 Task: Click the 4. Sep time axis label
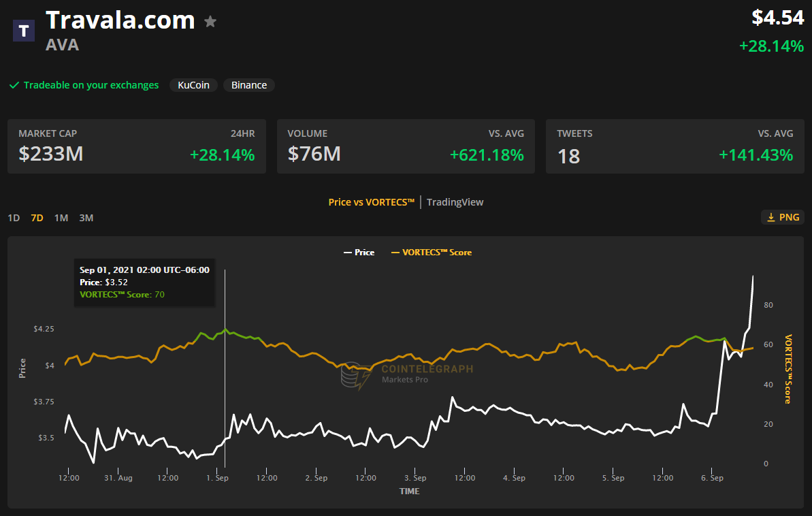[514, 478]
